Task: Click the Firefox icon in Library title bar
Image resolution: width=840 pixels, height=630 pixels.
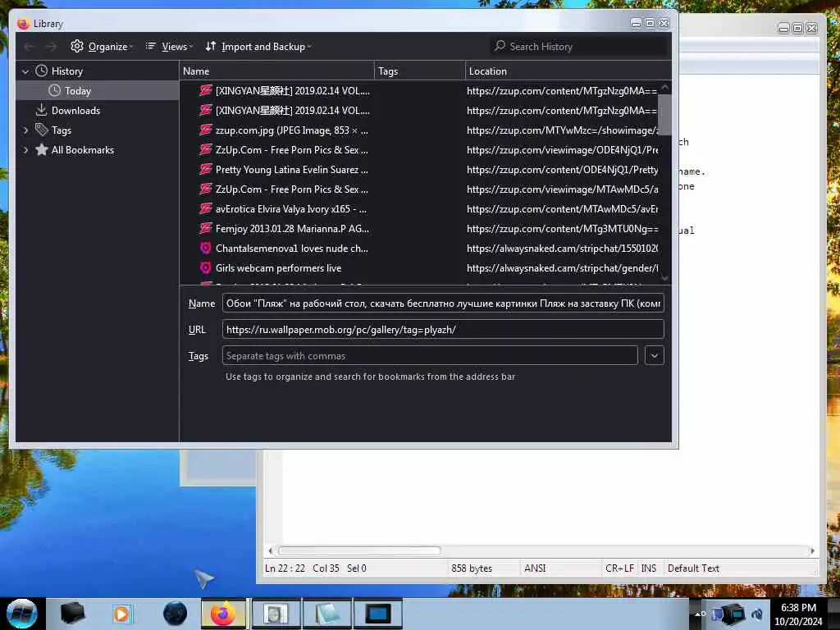Action: (23, 24)
